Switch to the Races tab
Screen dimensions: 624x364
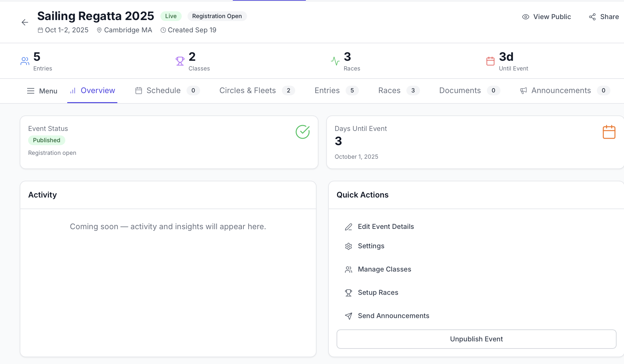pyautogui.click(x=389, y=91)
